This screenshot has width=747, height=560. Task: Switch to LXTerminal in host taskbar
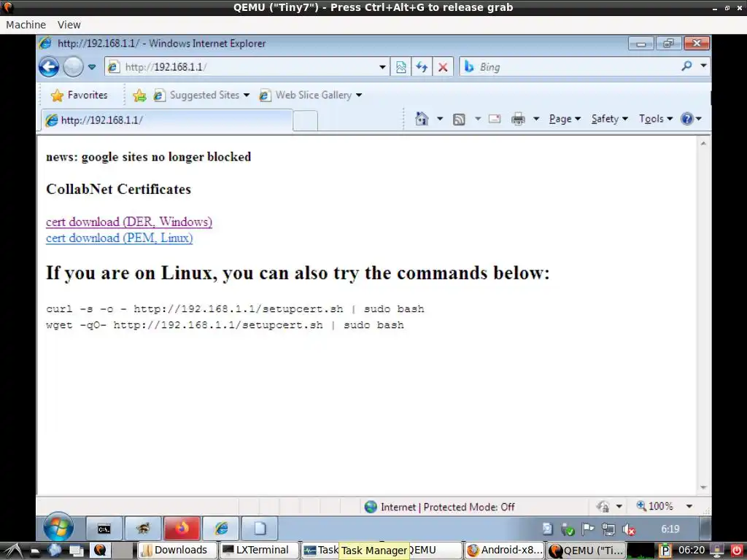click(259, 551)
